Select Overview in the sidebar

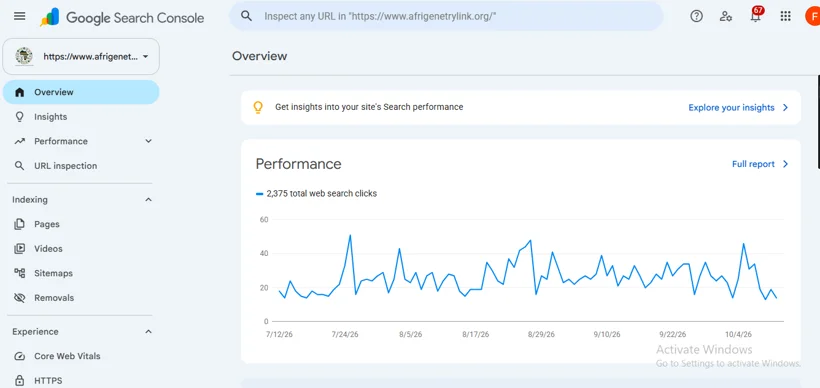(81, 92)
